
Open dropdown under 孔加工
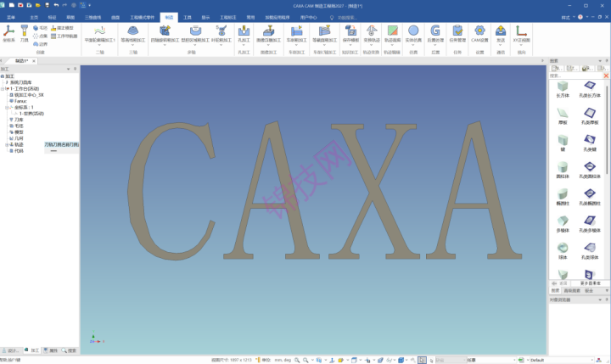(x=244, y=45)
